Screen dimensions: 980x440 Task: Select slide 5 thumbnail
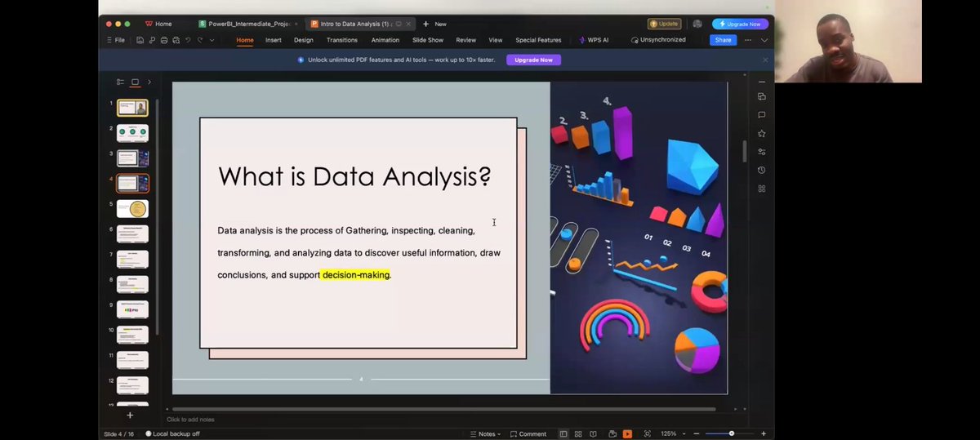(x=132, y=209)
